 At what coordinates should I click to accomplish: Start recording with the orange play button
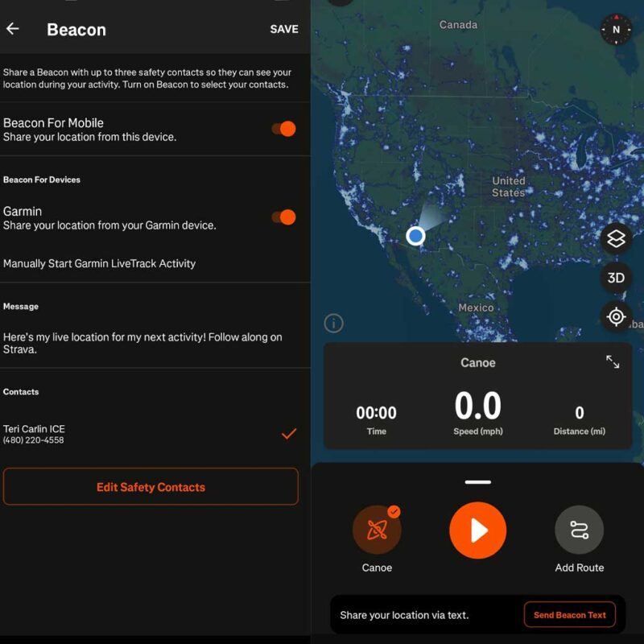point(477,530)
